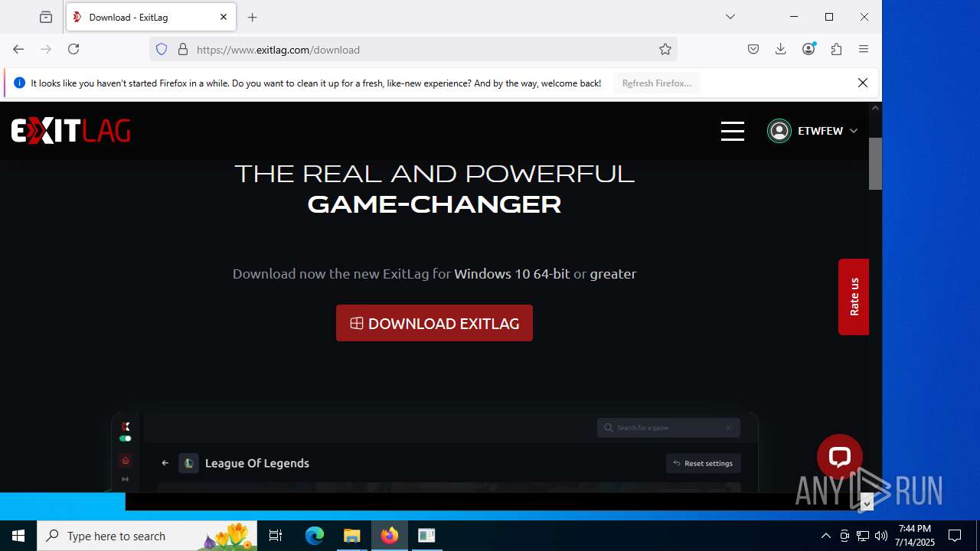Click the red home icon in preview sidebar

click(126, 461)
